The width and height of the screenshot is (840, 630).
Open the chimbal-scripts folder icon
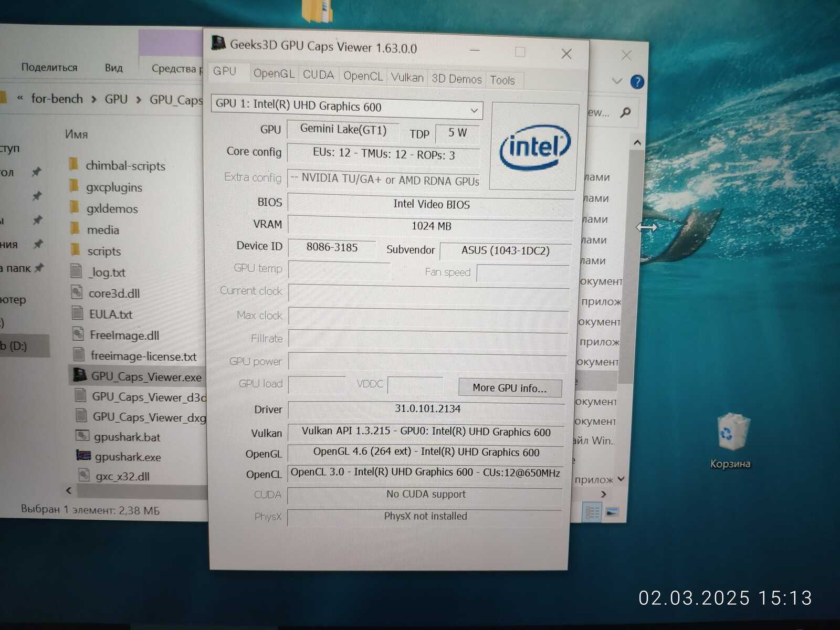point(73,164)
